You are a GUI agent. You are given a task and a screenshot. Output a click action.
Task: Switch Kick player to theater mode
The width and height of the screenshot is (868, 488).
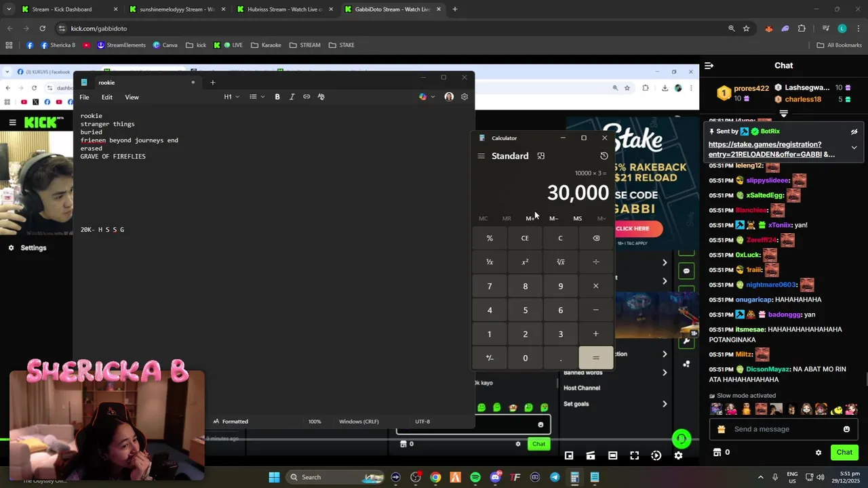click(612, 455)
